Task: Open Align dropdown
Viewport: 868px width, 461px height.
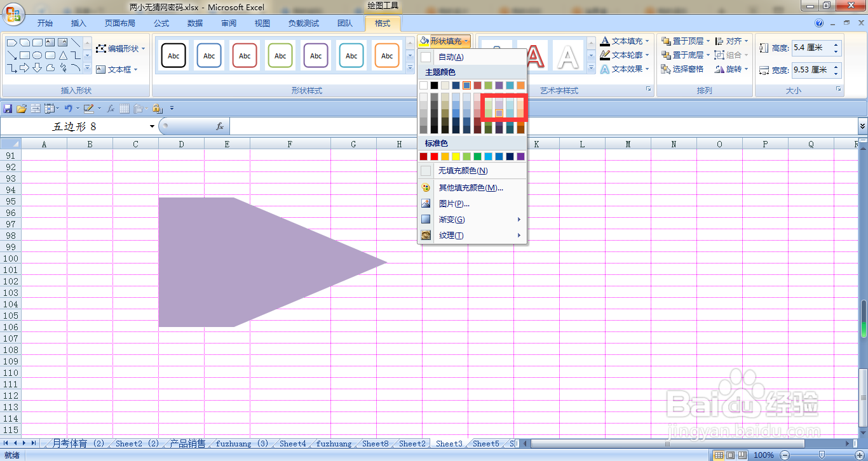Action: 731,41
